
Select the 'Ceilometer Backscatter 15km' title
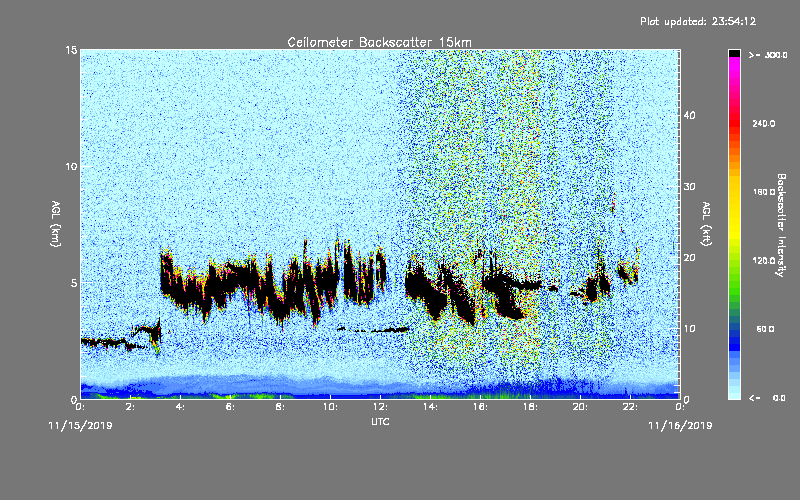point(379,42)
